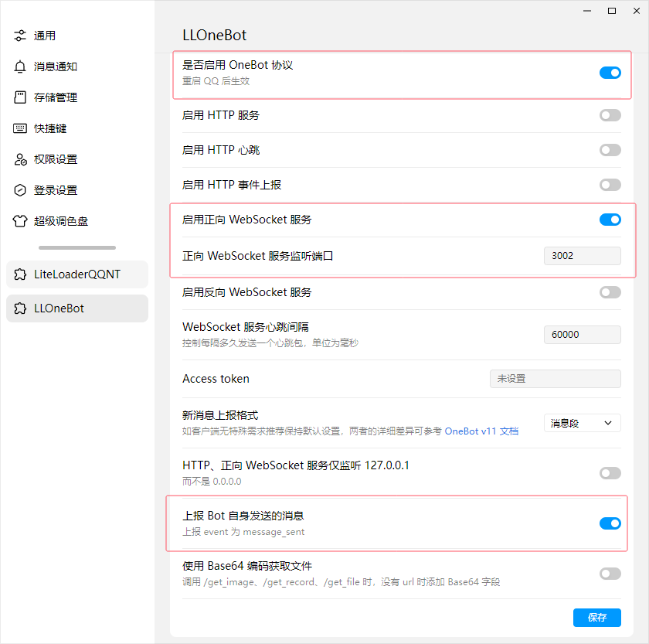This screenshot has width=649, height=644.
Task: Enable the 启用 HTTP 服务 switch
Action: [x=610, y=115]
